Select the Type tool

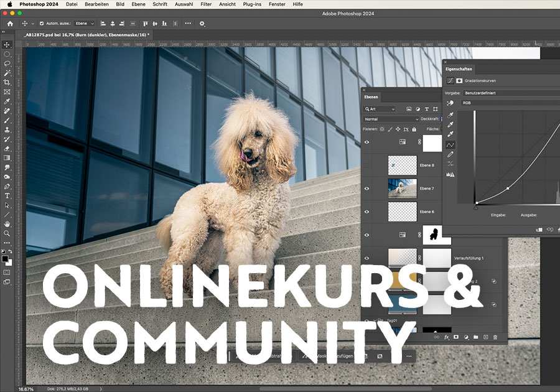click(x=7, y=195)
